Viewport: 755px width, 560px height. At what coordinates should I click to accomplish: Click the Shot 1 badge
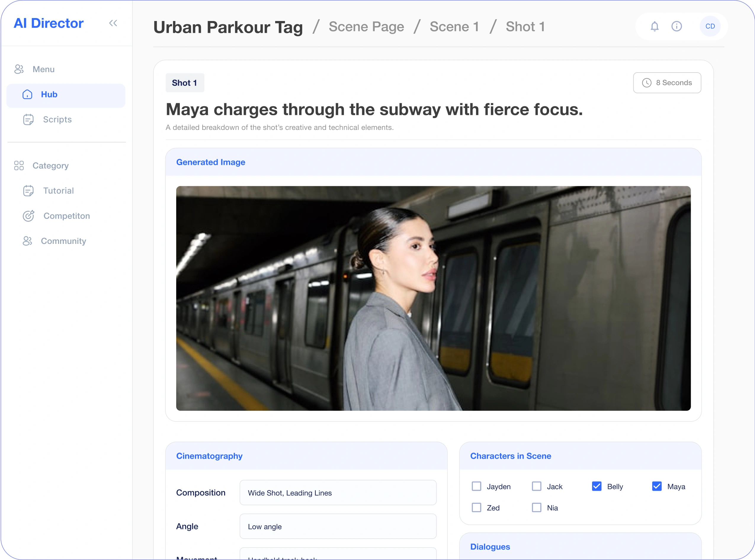(185, 83)
